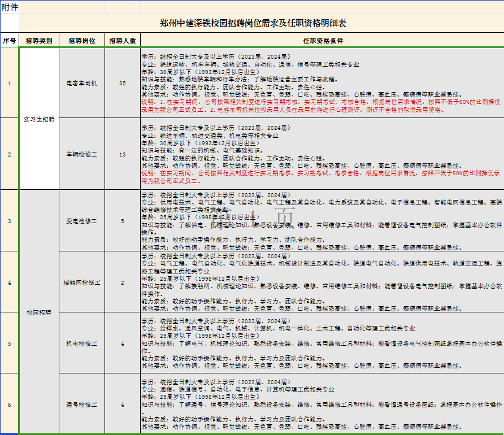Select the 通号检修工 position cell
Image resolution: width=504 pixels, height=435 pixels.
(x=82, y=404)
